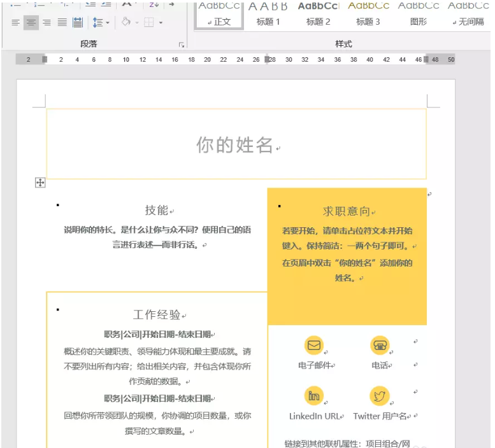Screen dimensions: 495x448
Task: Click the 若要开始 objective paragraph
Action: coord(347,239)
